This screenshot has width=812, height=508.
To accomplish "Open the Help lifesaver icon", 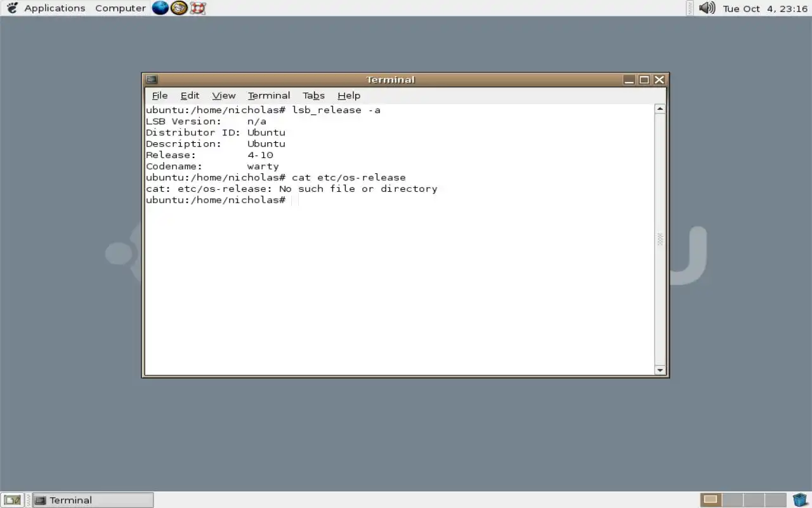I will (198, 8).
